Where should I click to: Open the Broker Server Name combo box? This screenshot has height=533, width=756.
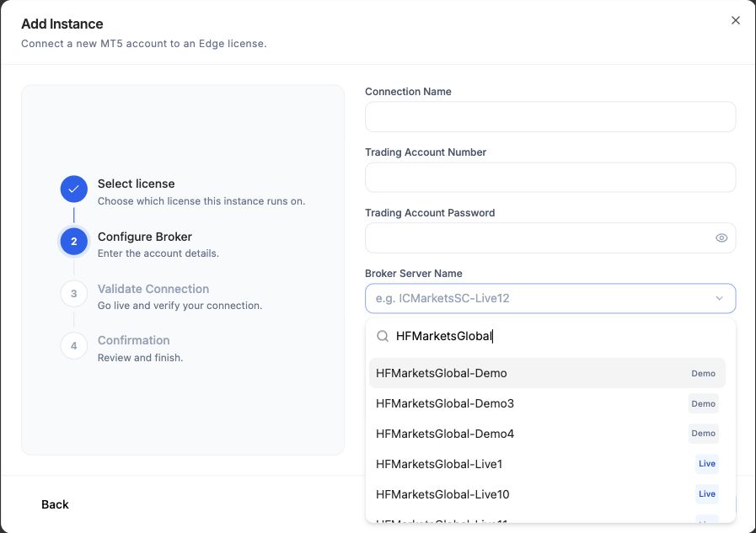point(550,299)
